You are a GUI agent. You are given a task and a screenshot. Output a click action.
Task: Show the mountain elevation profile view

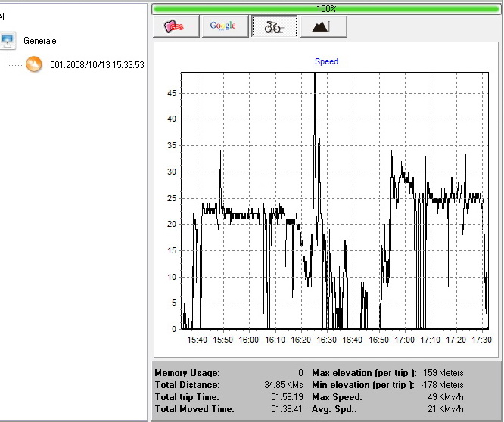pos(323,26)
